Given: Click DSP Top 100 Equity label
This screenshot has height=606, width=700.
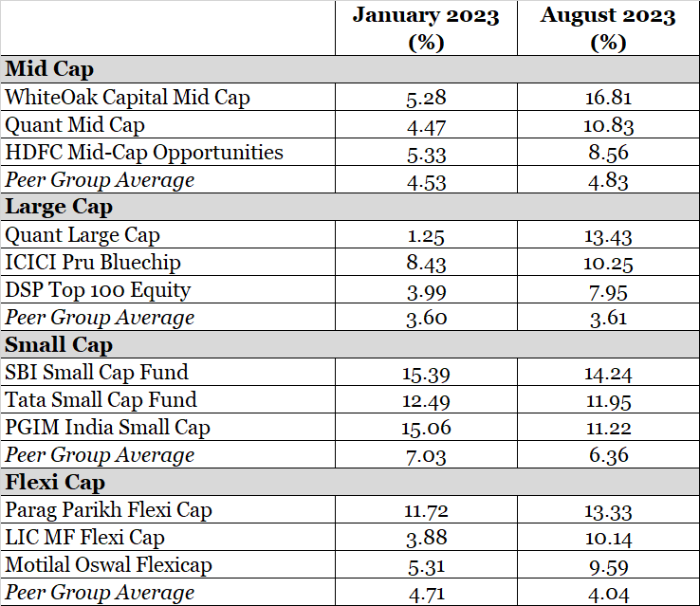Looking at the screenshot, I should pyautogui.click(x=98, y=289).
